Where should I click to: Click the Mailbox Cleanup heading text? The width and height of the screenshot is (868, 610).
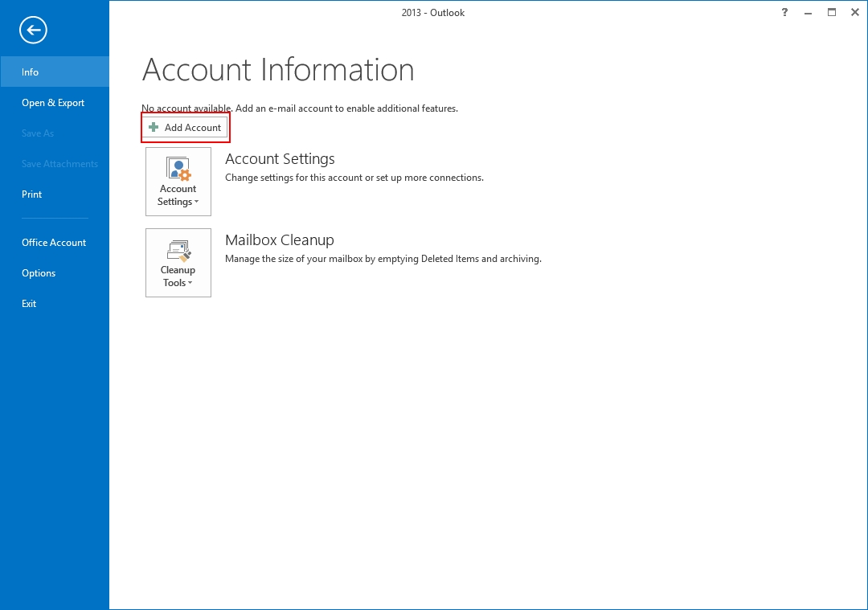pos(280,239)
